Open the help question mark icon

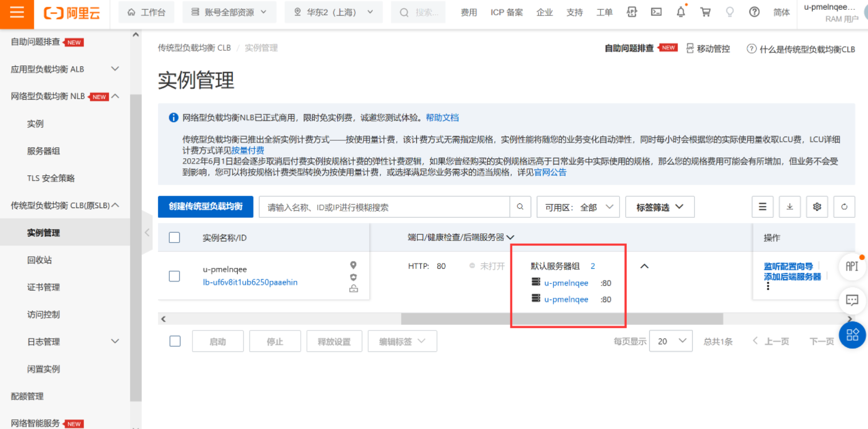754,12
